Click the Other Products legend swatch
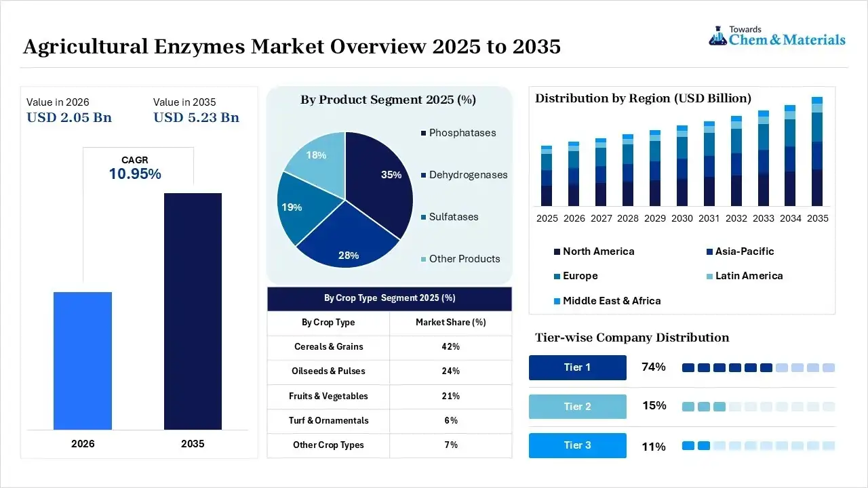This screenshot has height=488, width=868. [x=424, y=260]
